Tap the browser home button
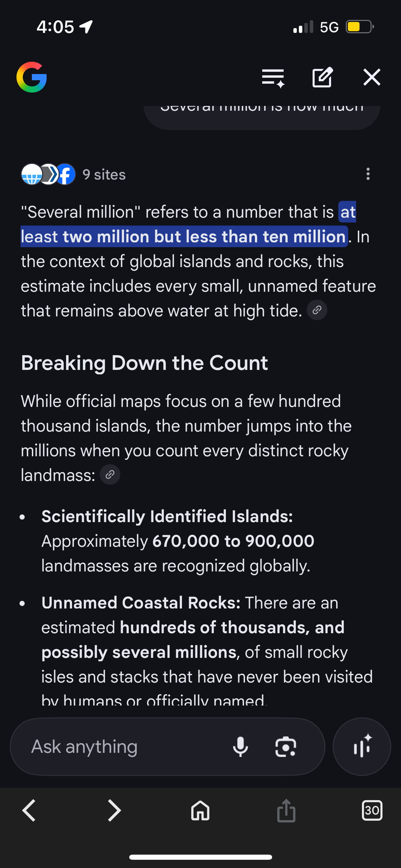 tap(200, 810)
